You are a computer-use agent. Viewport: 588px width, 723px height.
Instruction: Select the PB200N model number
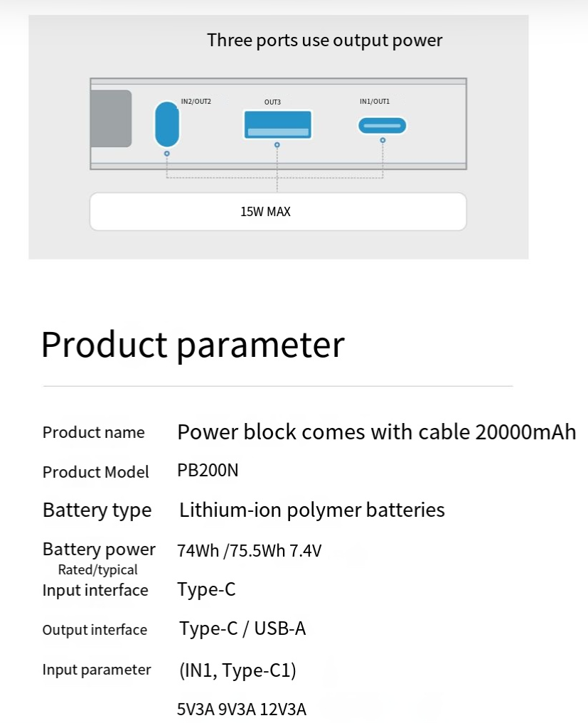208,471
